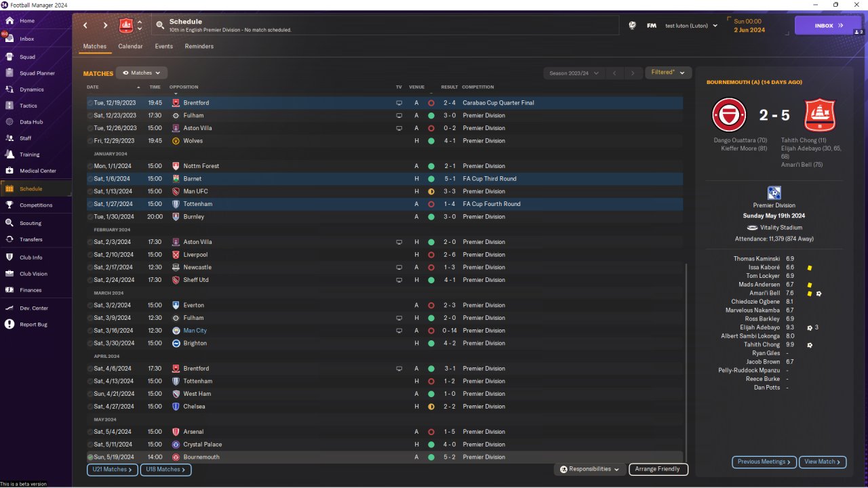This screenshot has height=488, width=868.
Task: Click the Man City opposition link
Action: [195, 331]
